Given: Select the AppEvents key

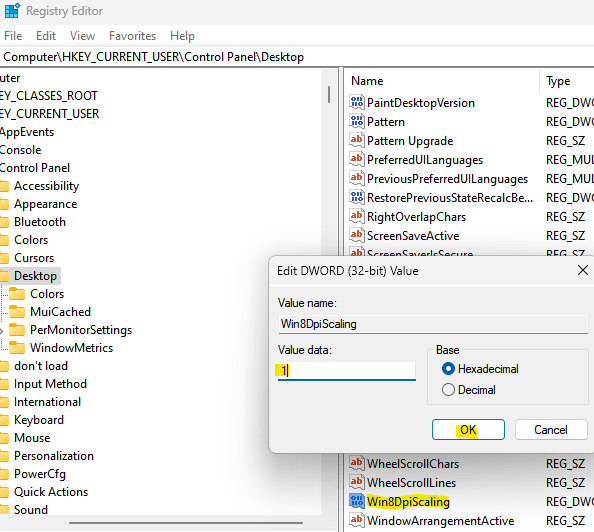Looking at the screenshot, I should coord(27,132).
